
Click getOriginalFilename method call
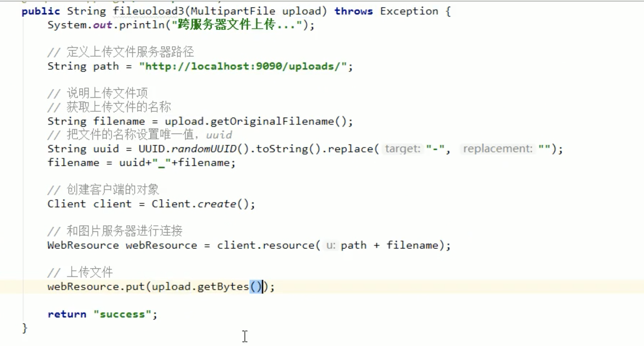pyautogui.click(x=272, y=121)
